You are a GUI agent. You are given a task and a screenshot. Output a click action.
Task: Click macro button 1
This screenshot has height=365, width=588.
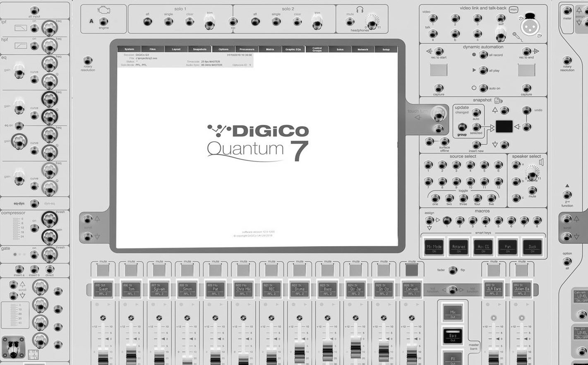[x=447, y=220]
